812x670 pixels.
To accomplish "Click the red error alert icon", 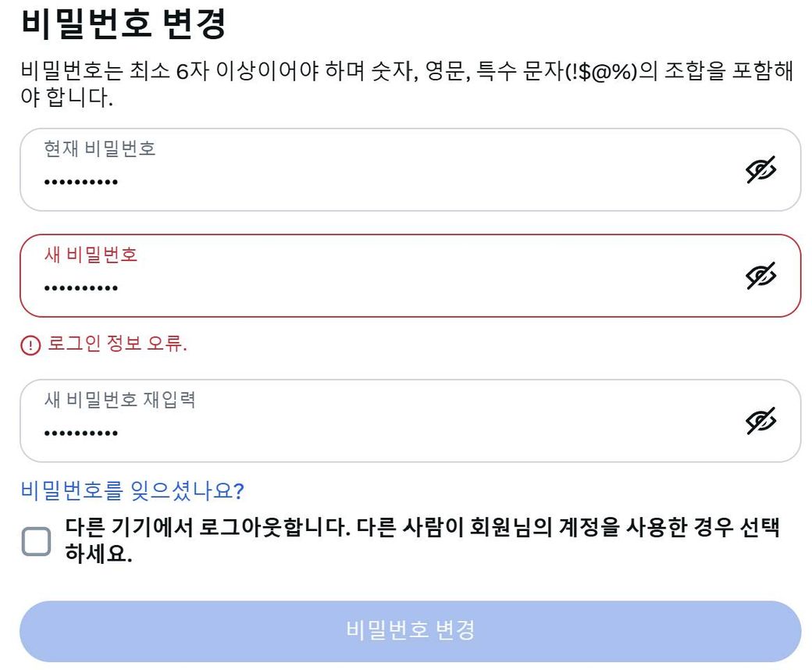I will coord(30,346).
